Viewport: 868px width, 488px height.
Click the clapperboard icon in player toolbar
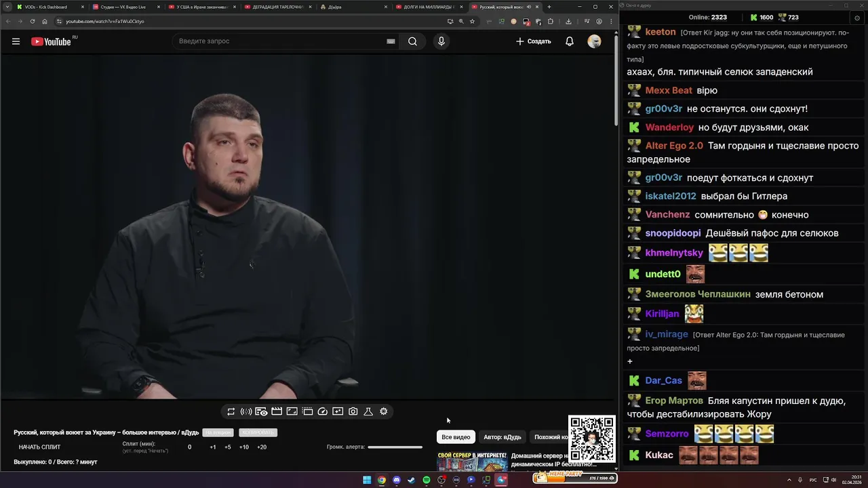(277, 411)
